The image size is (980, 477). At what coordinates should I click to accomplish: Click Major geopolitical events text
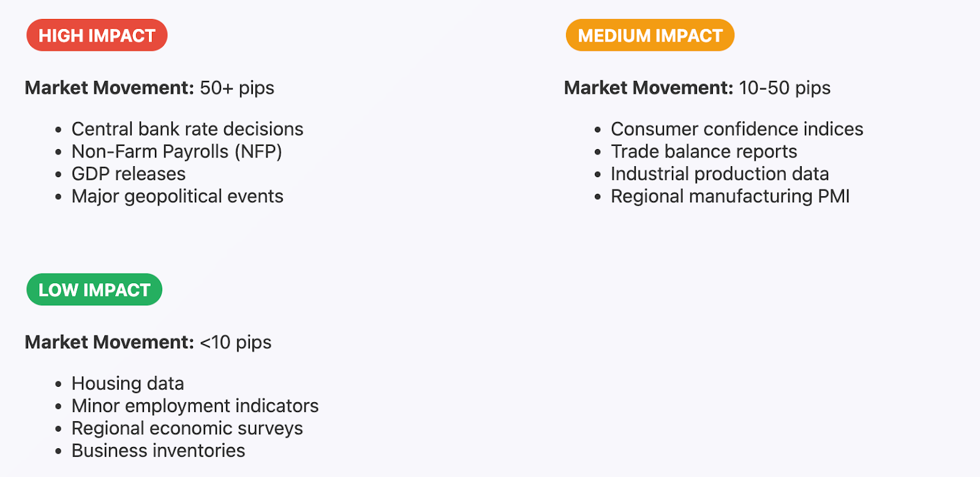[178, 196]
